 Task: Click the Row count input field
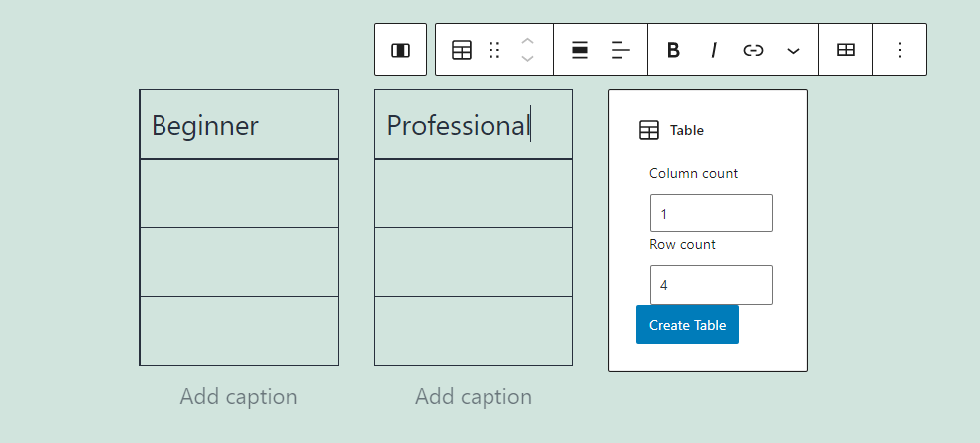(711, 285)
